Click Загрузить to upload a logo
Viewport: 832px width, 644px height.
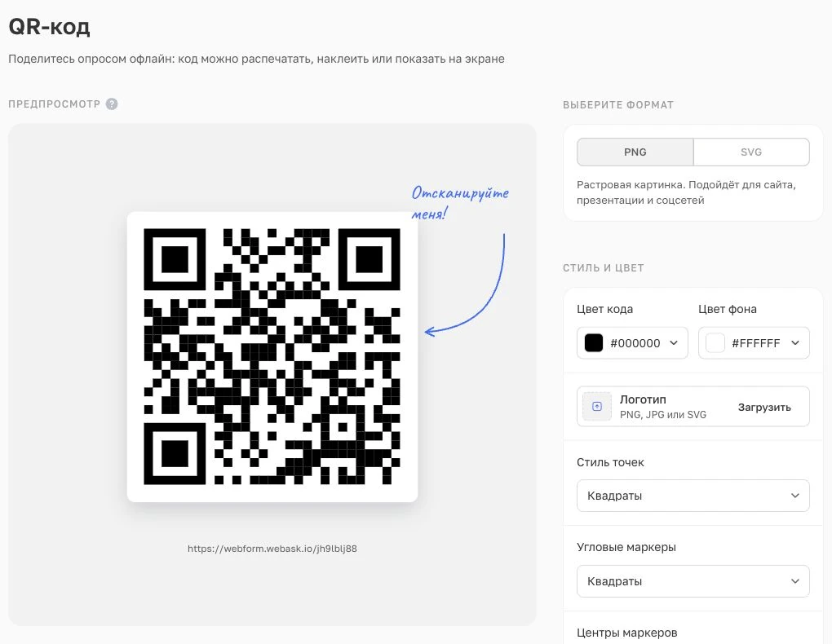tap(764, 408)
